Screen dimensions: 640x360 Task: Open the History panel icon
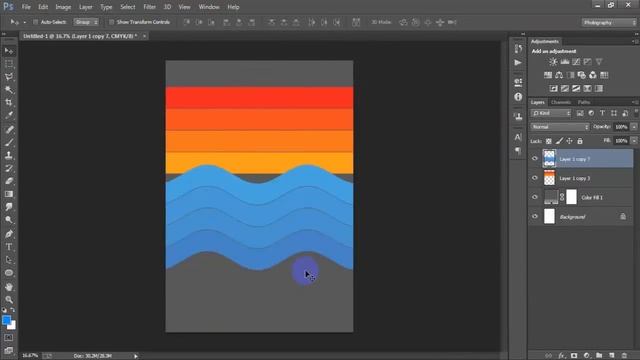pyautogui.click(x=518, y=49)
